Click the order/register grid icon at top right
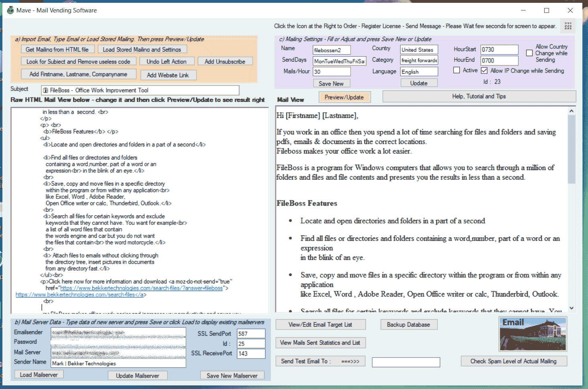 pos(568,26)
